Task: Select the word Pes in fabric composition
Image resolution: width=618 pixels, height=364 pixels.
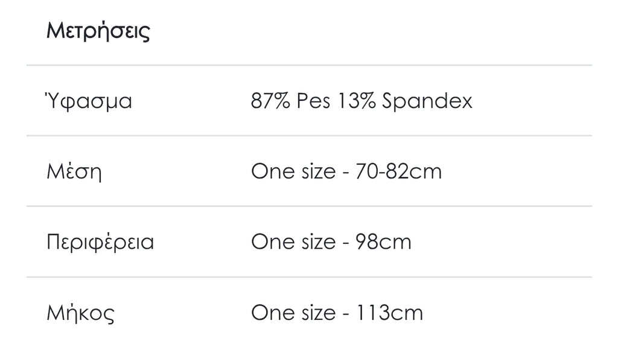Action: 313,101
